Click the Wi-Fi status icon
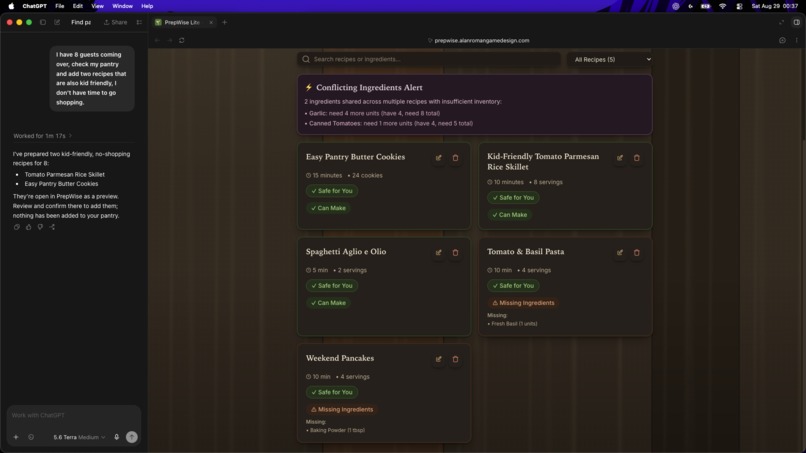Image resolution: width=806 pixels, height=453 pixels. point(723,6)
